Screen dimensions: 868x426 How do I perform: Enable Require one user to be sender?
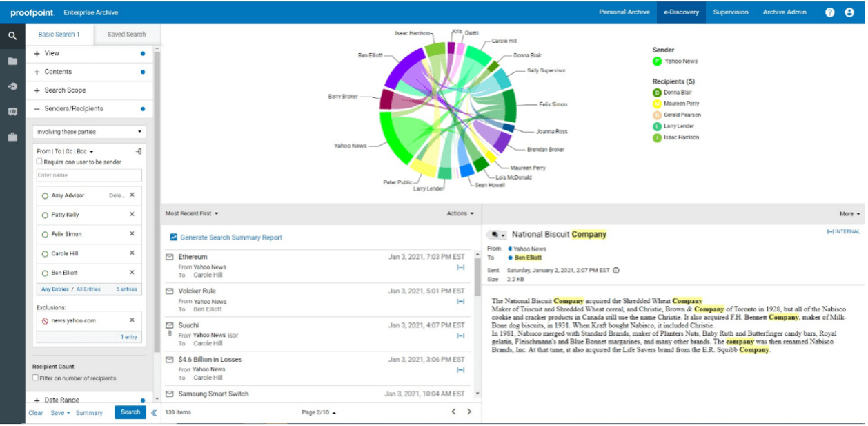click(39, 162)
